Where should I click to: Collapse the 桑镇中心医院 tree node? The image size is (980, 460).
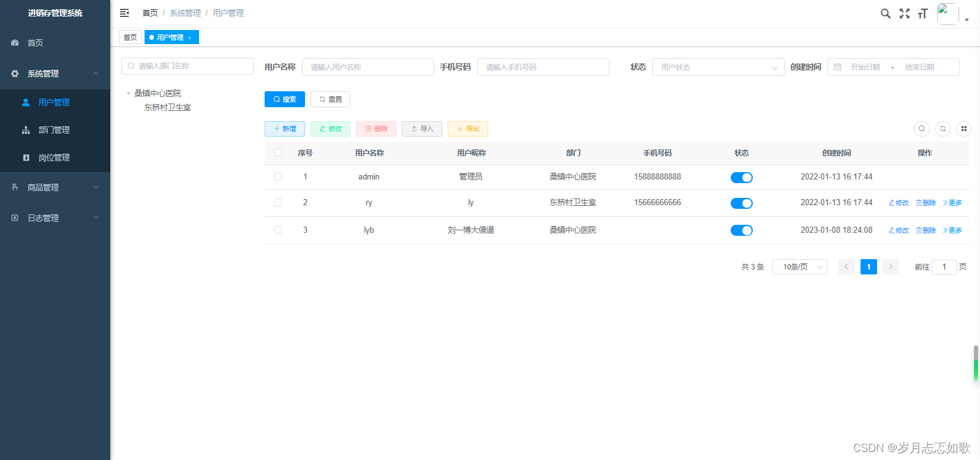point(129,94)
